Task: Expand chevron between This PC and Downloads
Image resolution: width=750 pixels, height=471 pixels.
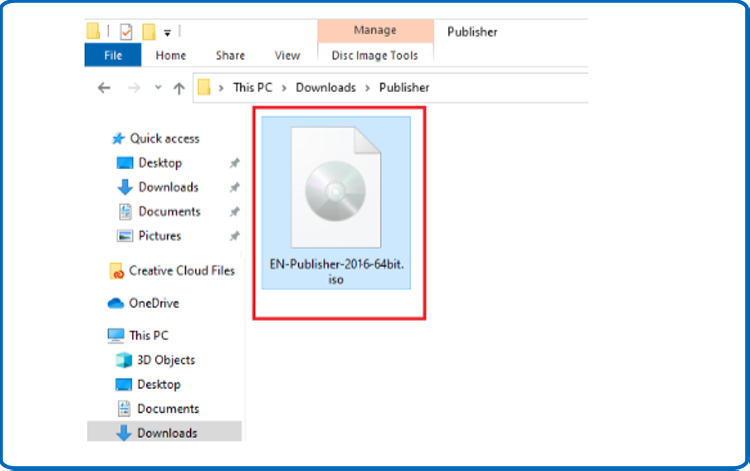Action: click(x=284, y=88)
